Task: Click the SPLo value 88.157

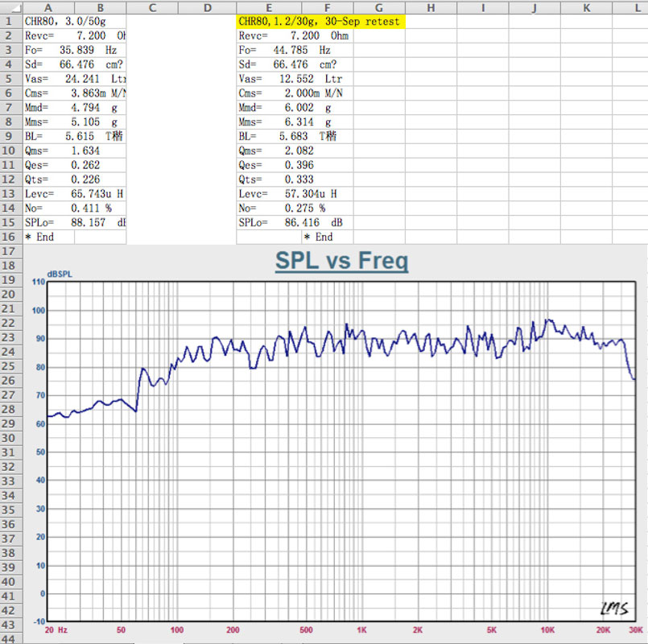Action: (x=89, y=223)
